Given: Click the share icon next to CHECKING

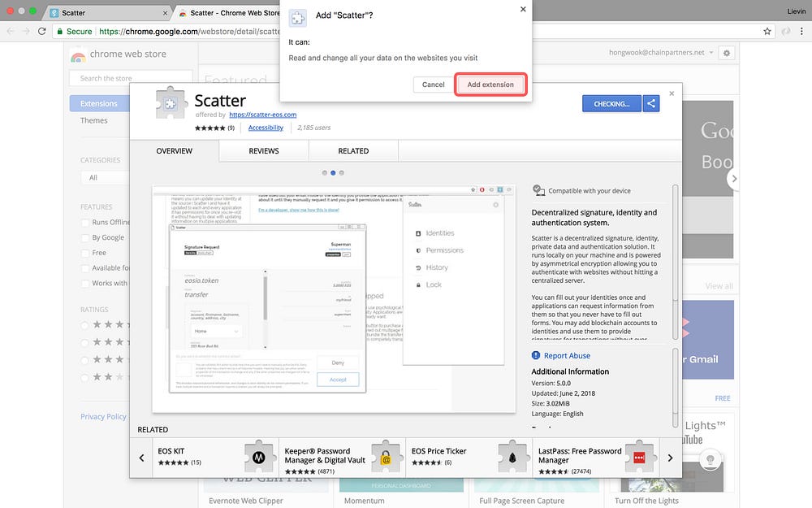Looking at the screenshot, I should (651, 104).
